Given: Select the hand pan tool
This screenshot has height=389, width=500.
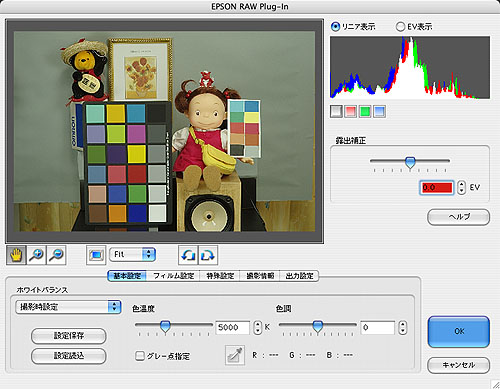Looking at the screenshot, I should (x=16, y=255).
